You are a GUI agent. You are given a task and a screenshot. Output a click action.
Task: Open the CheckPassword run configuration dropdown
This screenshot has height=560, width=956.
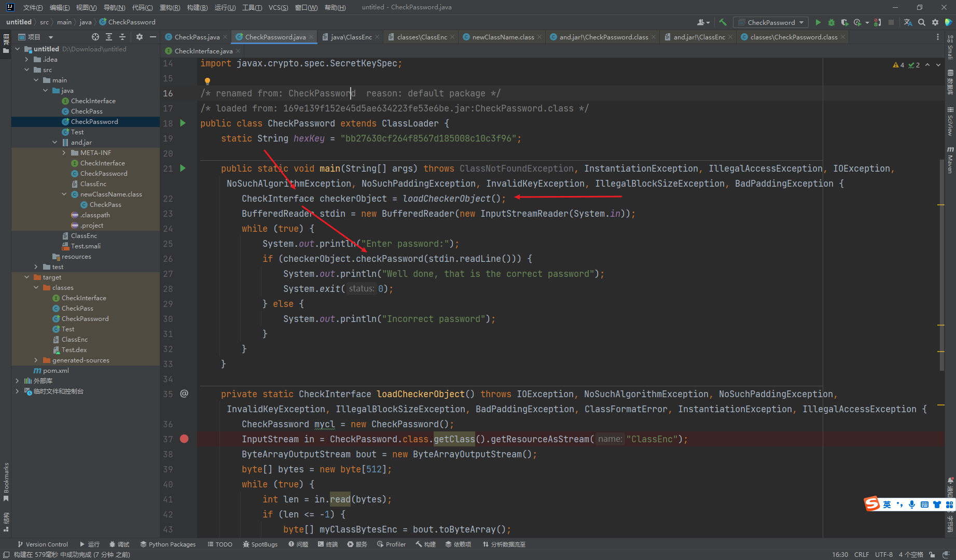pos(771,22)
